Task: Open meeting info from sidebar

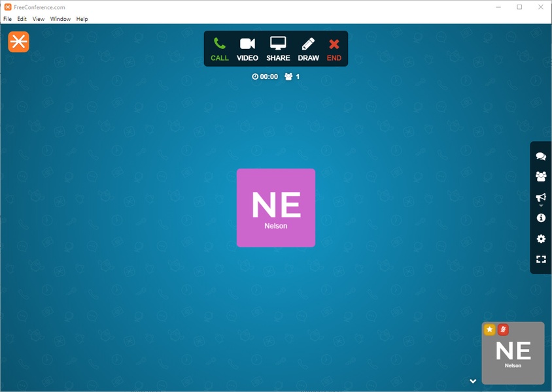Action: coord(541,218)
